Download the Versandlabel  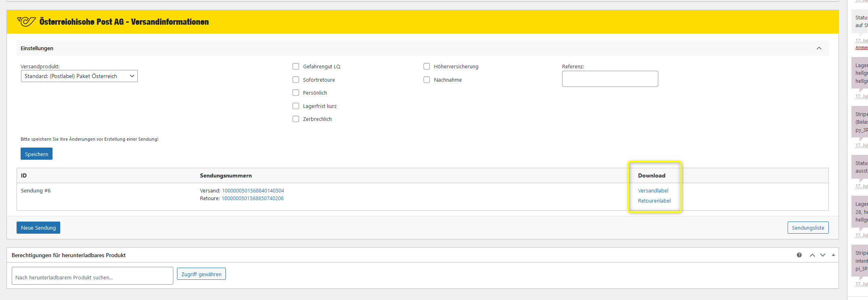click(x=653, y=190)
